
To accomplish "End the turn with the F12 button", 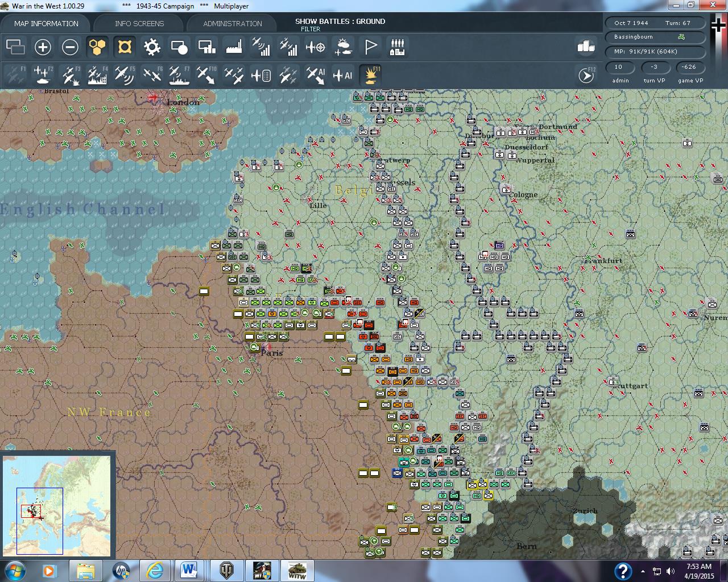I will (x=586, y=75).
